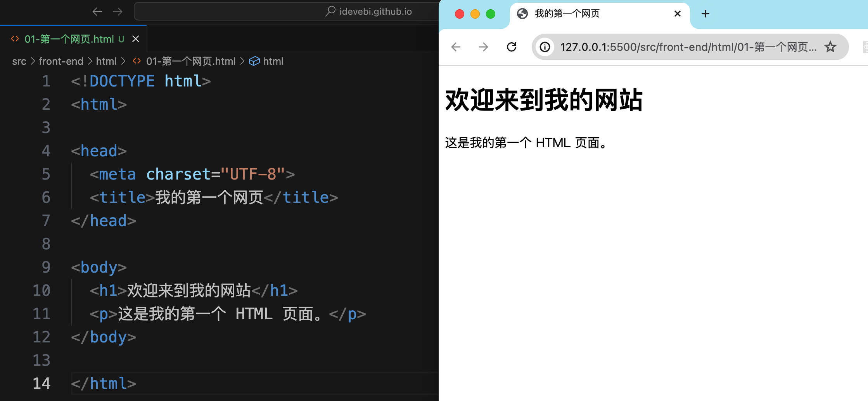Click the red close button of browser window

pyautogui.click(x=460, y=14)
